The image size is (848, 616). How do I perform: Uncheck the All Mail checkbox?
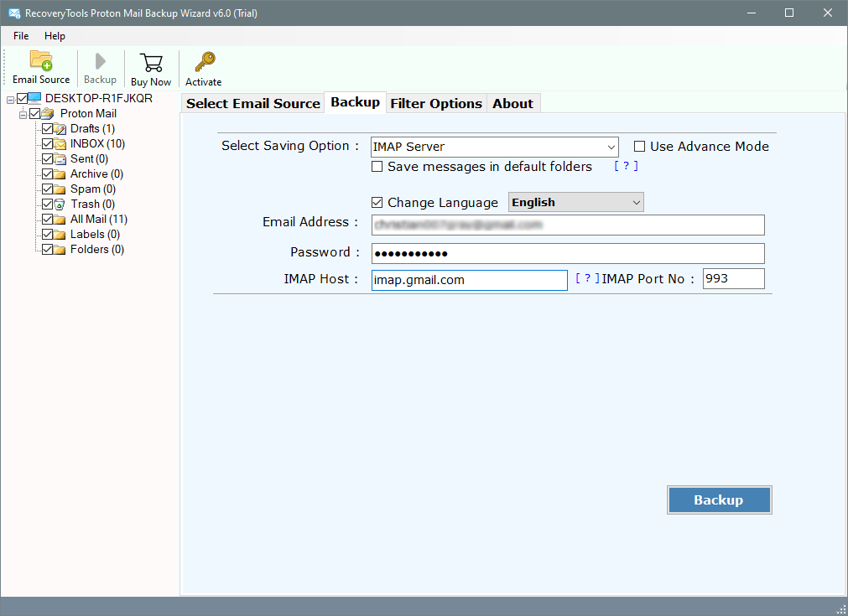48,220
